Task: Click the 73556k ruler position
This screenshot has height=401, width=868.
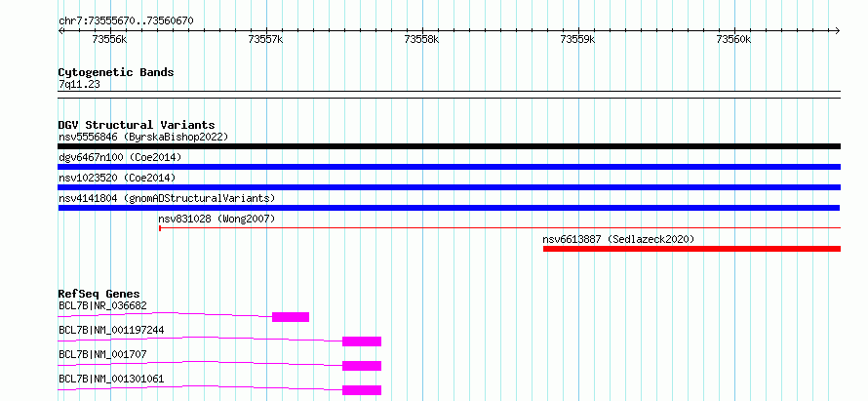Action: pyautogui.click(x=109, y=39)
